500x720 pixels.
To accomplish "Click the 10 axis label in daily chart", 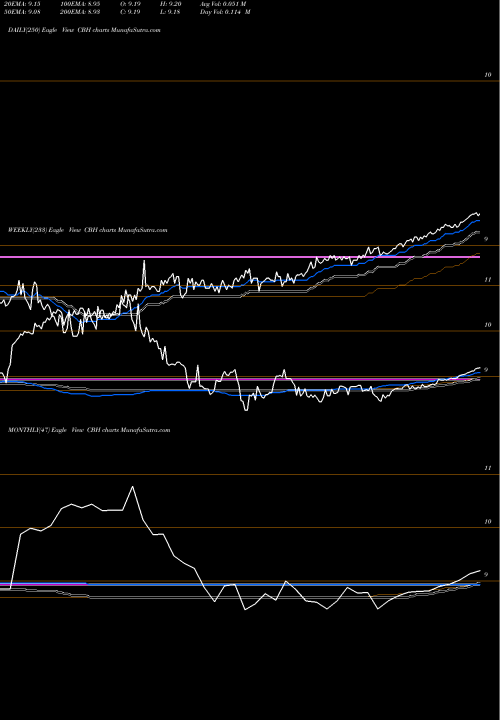I will click(488, 75).
